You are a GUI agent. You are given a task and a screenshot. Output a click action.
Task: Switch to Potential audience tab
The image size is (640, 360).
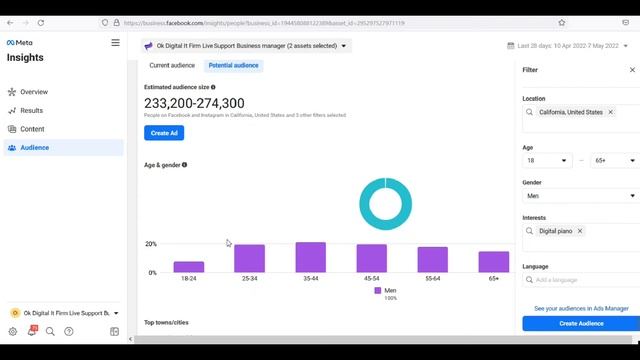[233, 65]
